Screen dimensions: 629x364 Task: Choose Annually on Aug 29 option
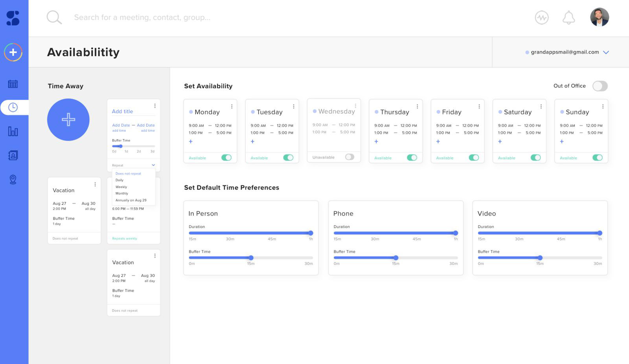(x=131, y=200)
